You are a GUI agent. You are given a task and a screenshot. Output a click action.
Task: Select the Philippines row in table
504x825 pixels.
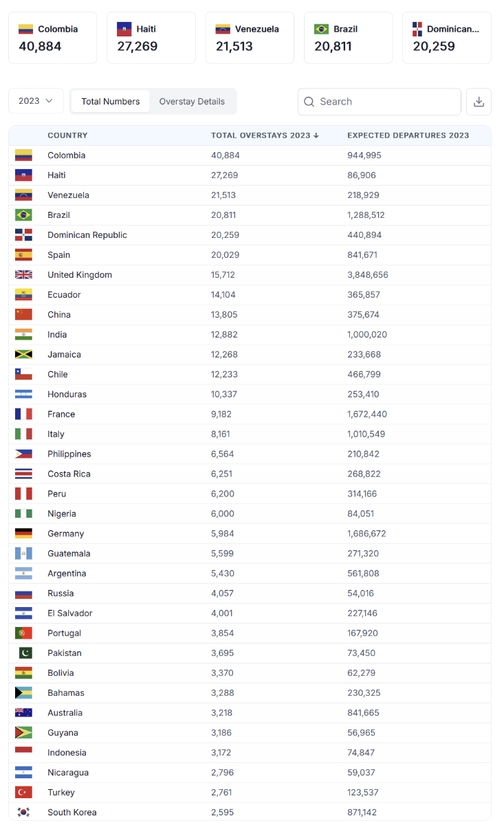(250, 454)
